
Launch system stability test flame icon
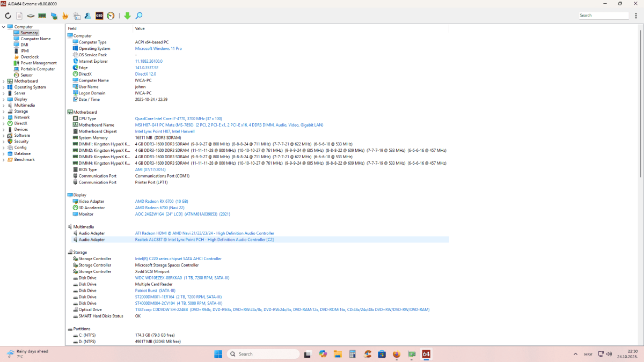65,16
